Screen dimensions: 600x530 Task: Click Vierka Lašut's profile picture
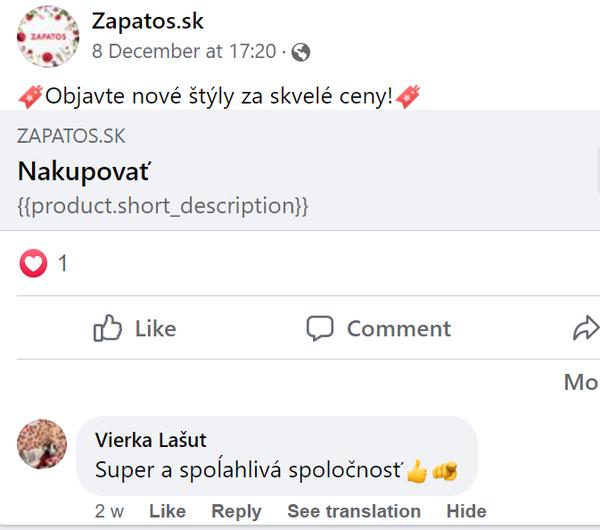point(43,444)
